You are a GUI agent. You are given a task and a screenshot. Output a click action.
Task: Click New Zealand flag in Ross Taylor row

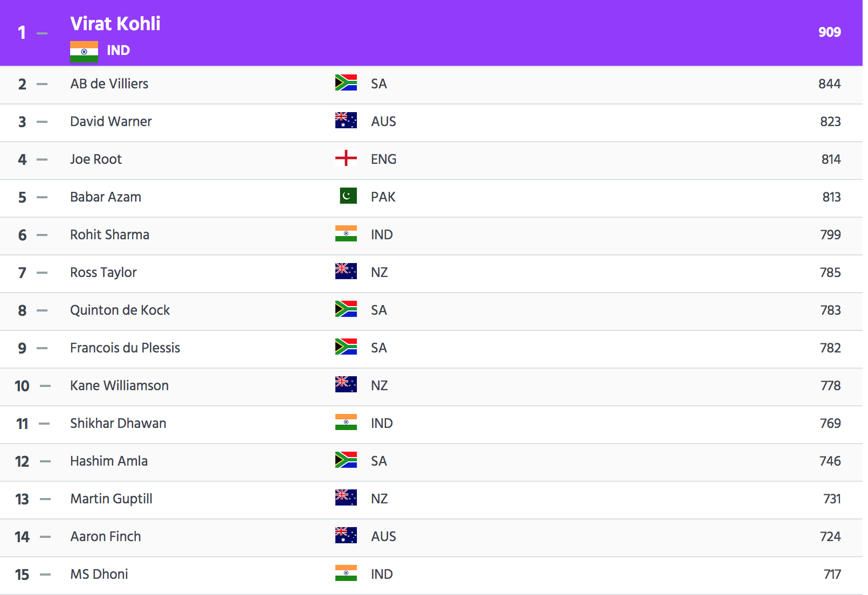click(346, 271)
